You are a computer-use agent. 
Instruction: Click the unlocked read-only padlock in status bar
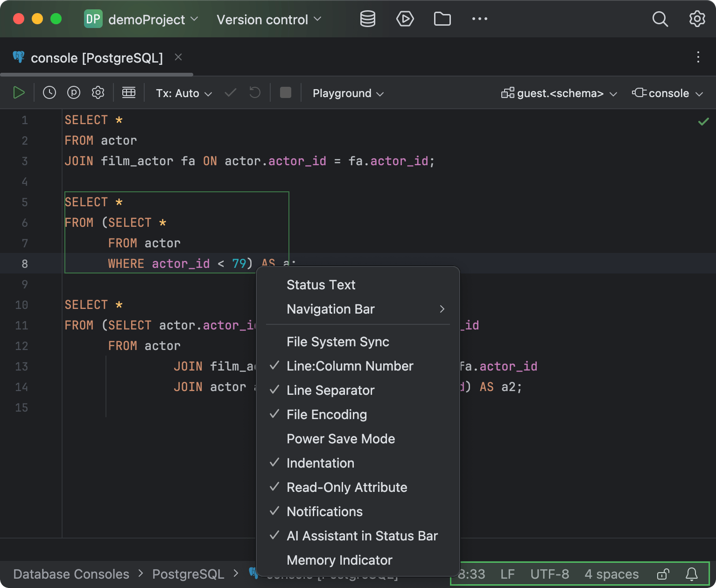coord(663,574)
